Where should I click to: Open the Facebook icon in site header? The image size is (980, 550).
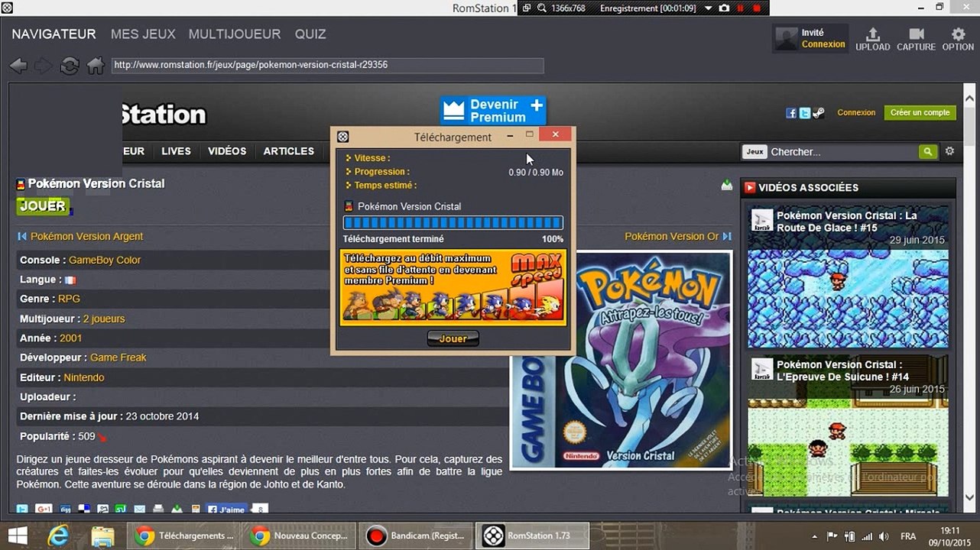[x=791, y=113]
